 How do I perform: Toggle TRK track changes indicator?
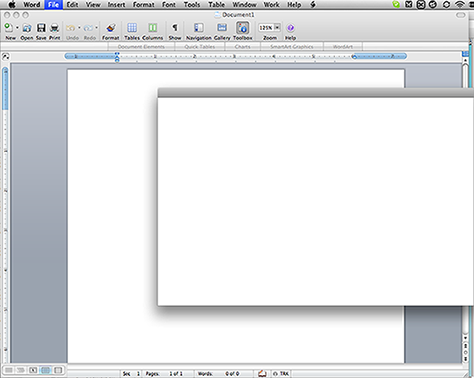point(281,374)
